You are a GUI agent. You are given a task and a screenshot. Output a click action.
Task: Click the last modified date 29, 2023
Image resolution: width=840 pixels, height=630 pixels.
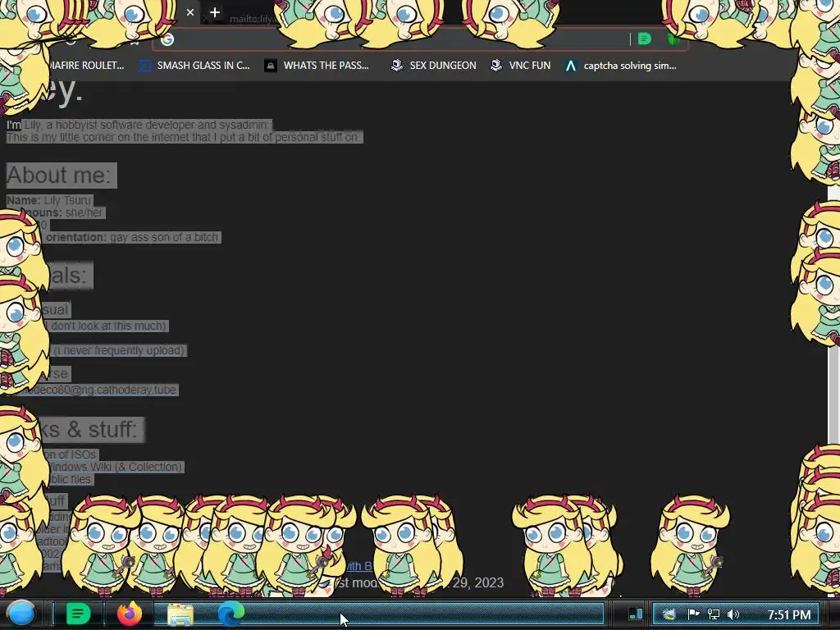478,582
